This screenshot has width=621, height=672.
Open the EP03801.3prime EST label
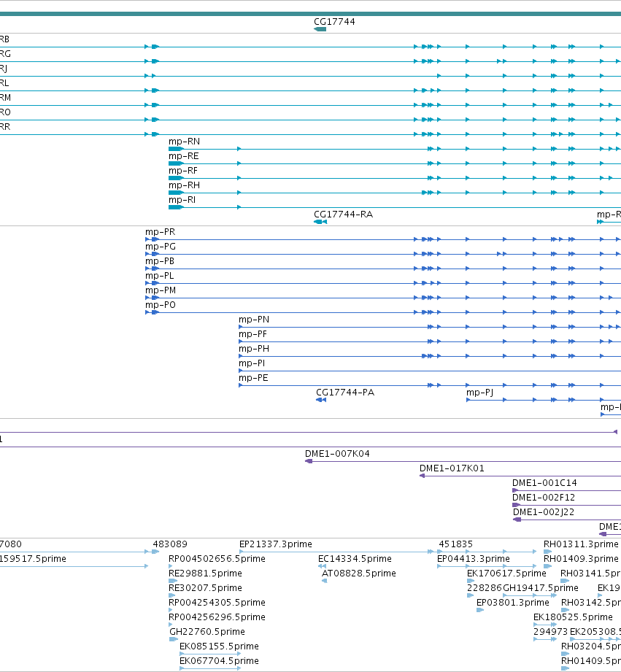pos(513,602)
